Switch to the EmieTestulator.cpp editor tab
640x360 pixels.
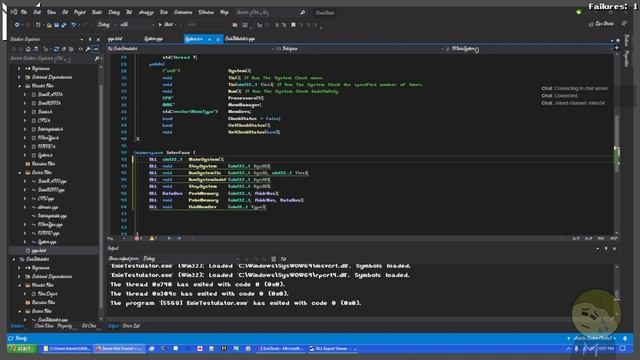tap(240, 39)
